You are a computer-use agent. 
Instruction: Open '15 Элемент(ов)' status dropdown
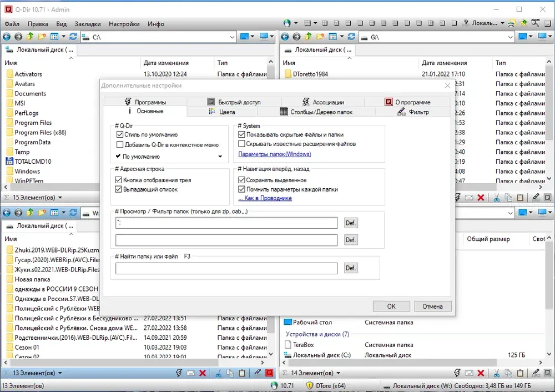pos(60,198)
